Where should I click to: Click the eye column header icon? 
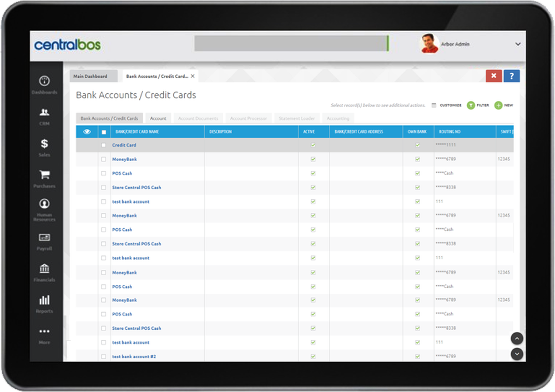[x=87, y=132]
